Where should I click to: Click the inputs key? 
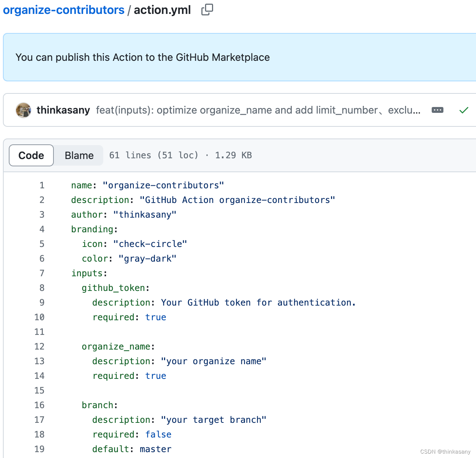87,273
